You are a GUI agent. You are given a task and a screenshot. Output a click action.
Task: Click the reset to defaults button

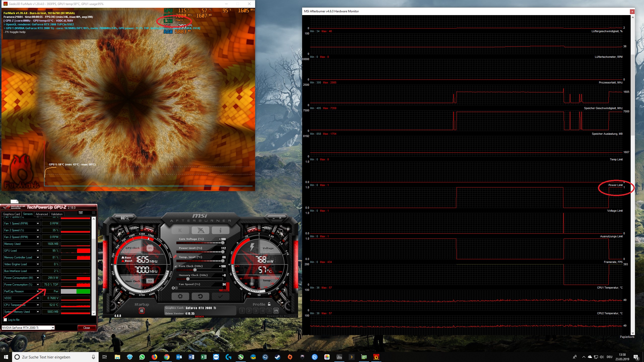pos(200,296)
